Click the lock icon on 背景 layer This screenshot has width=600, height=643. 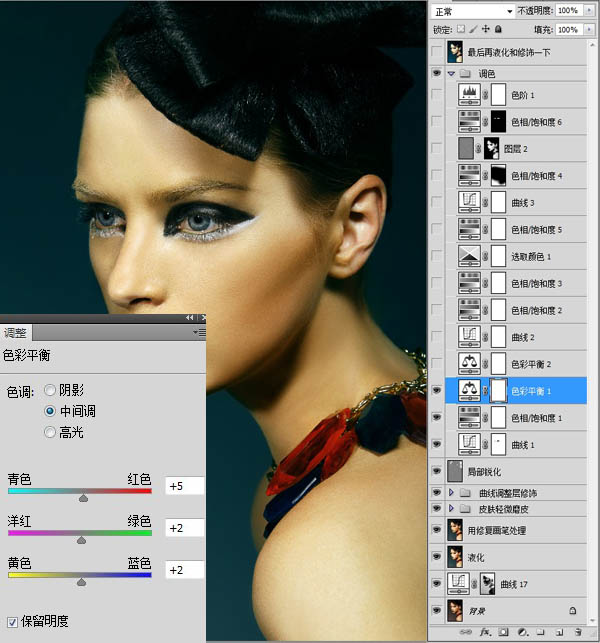pyautogui.click(x=573, y=611)
